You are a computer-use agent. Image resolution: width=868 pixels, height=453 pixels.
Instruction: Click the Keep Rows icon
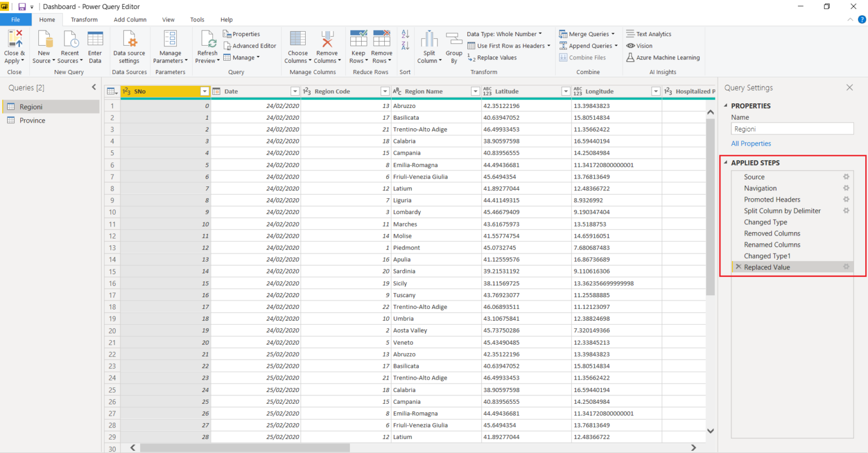(x=358, y=39)
